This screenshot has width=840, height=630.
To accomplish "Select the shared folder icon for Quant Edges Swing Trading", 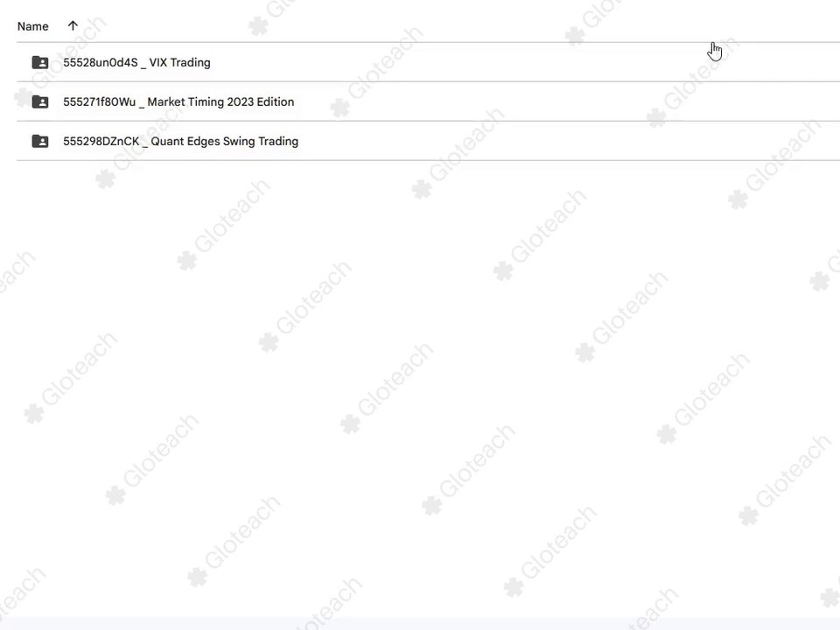I will pos(40,142).
